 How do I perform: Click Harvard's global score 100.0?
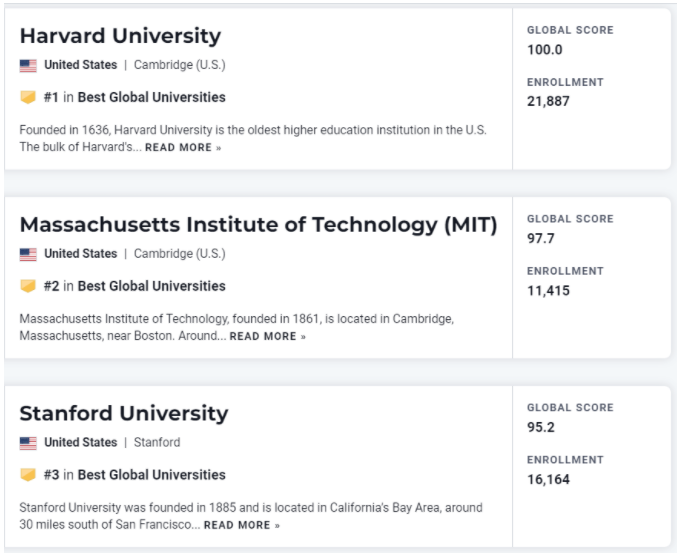pyautogui.click(x=544, y=48)
